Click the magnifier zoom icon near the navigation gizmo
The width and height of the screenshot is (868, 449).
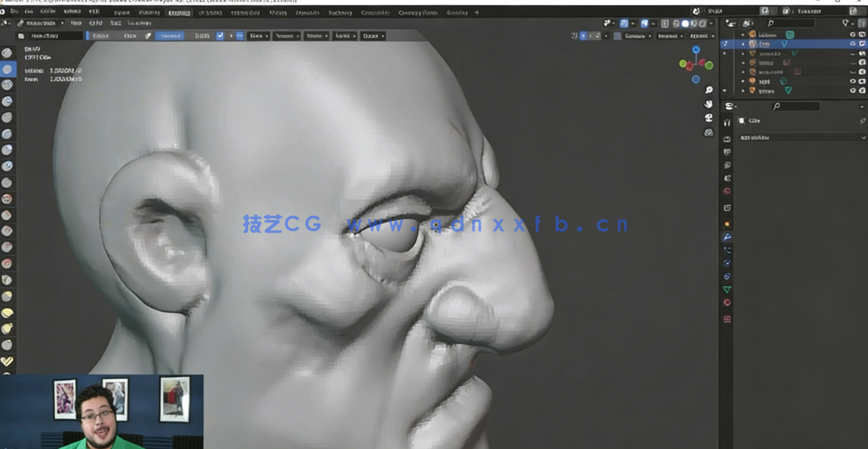click(707, 90)
